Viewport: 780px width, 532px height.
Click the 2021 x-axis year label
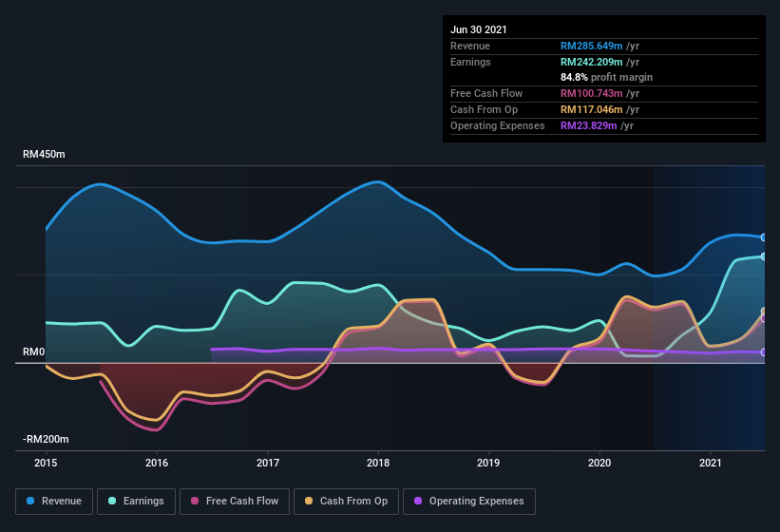(x=711, y=463)
